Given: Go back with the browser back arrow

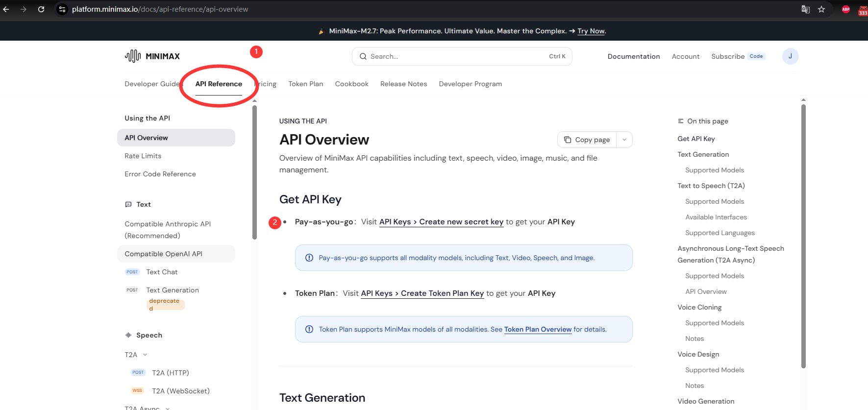Looking at the screenshot, I should point(6,9).
